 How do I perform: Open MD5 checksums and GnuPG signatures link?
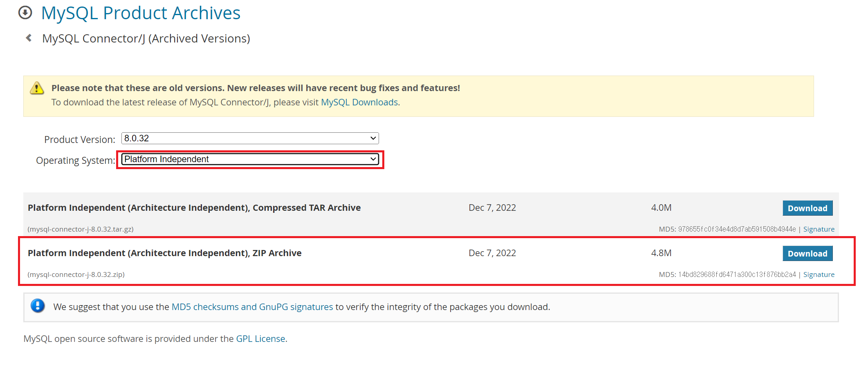[x=252, y=307]
